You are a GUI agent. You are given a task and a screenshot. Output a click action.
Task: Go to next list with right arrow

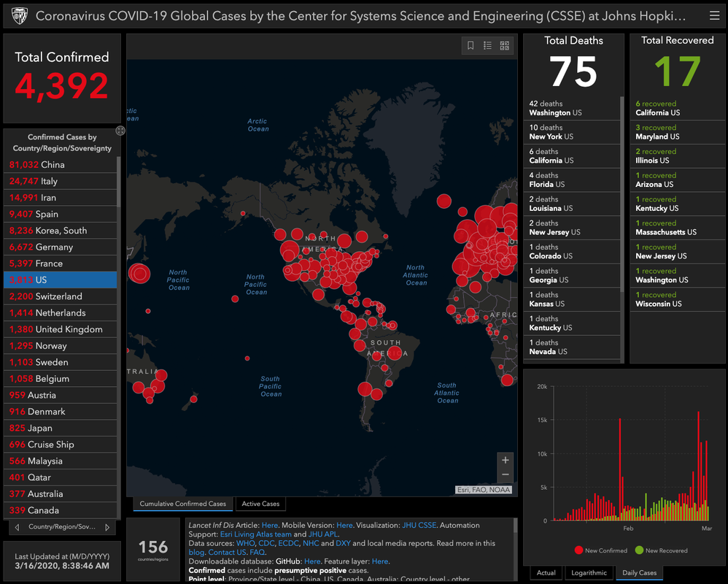click(107, 527)
